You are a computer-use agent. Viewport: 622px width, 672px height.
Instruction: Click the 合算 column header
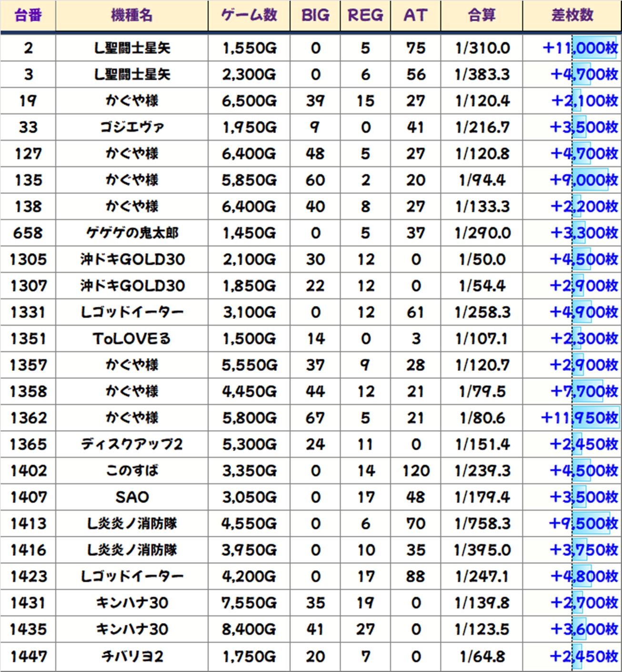[x=482, y=15]
